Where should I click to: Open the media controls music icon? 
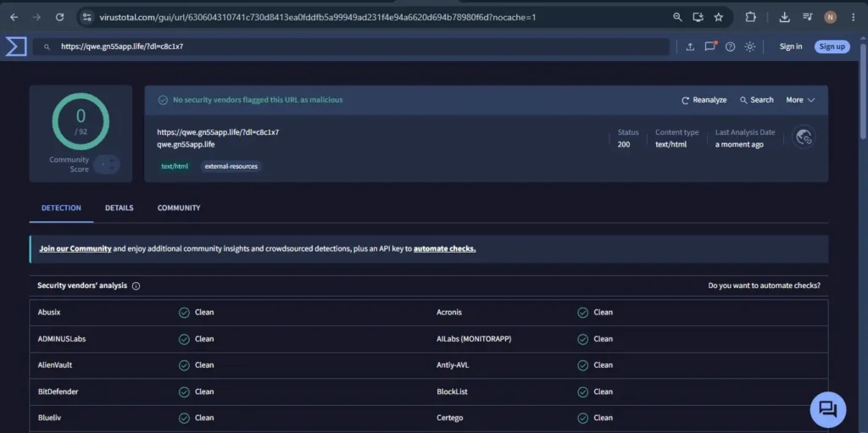pyautogui.click(x=807, y=17)
